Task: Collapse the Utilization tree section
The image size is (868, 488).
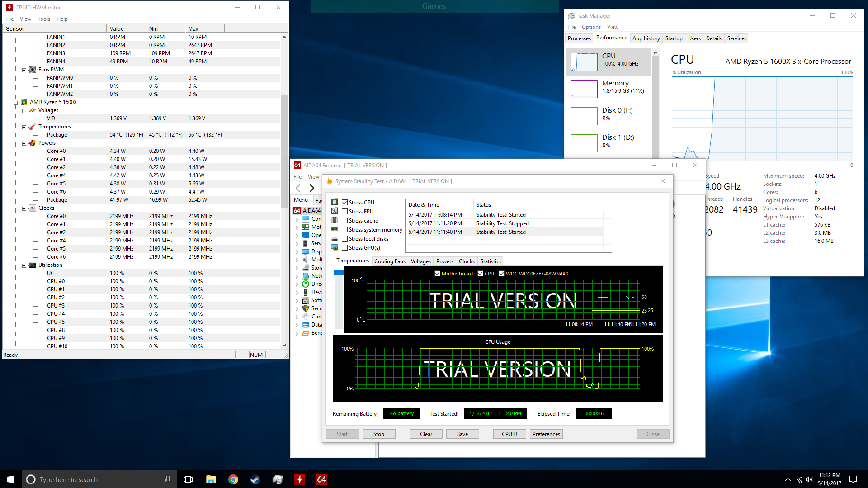Action: 24,265
